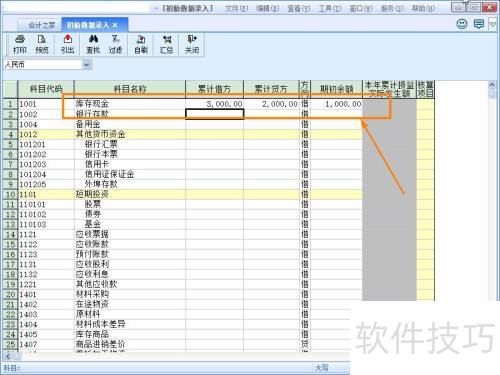
Task: Expand the 人民币 currency dropdown
Action: (87, 65)
